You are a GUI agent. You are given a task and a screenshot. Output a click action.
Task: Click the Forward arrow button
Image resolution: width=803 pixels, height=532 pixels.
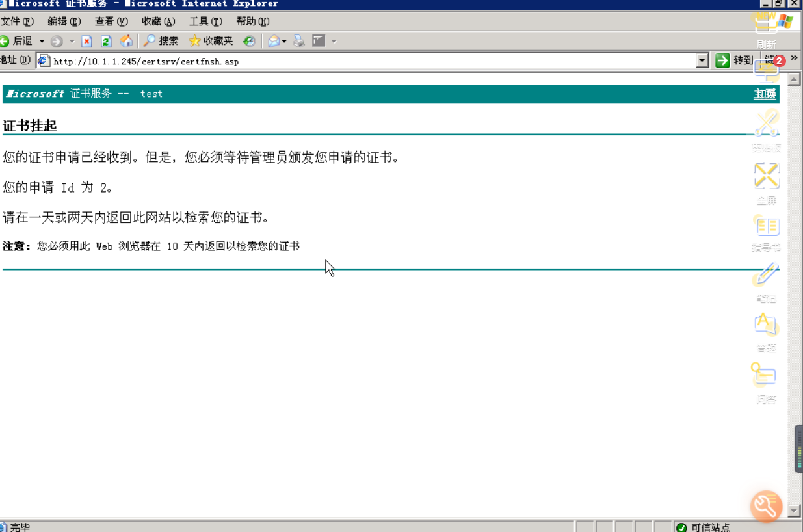click(x=57, y=42)
